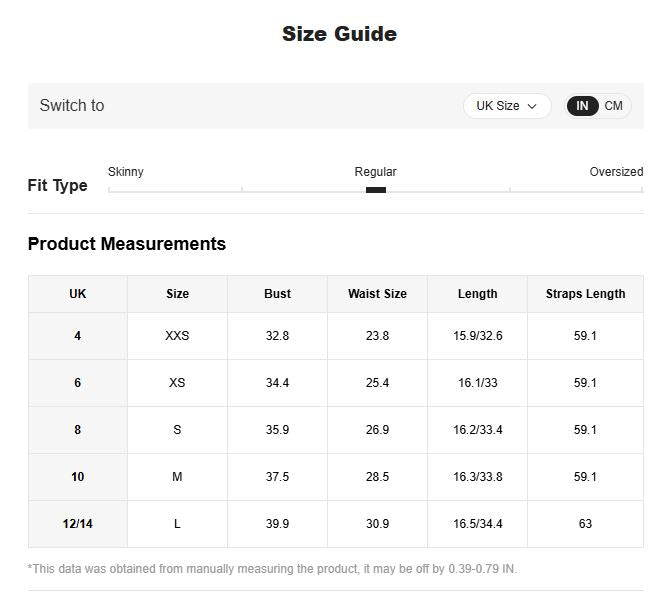Screen dimensions: 663x601
Task: Click the Waist Size column header
Action: [x=377, y=294]
